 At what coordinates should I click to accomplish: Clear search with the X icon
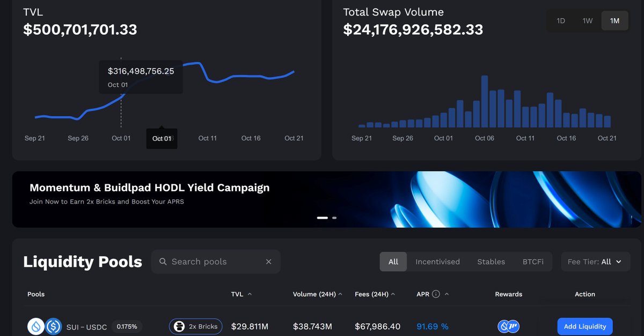point(269,262)
